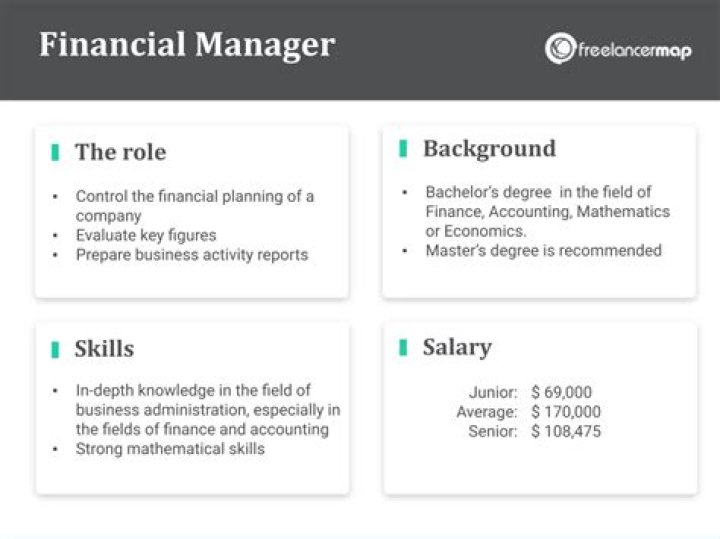Click the green marker beside Skills

[56, 349]
